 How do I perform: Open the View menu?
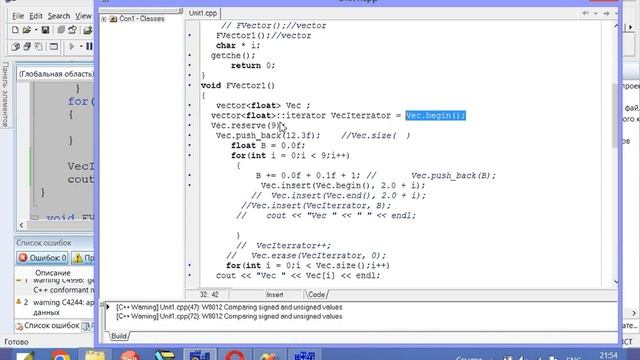(83, 16)
